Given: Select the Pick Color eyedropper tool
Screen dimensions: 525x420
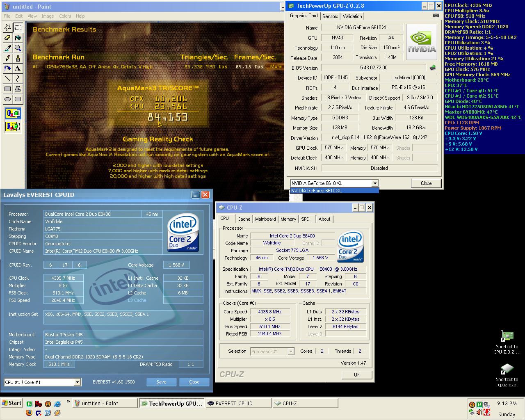Looking at the screenshot, I should (x=8, y=48).
